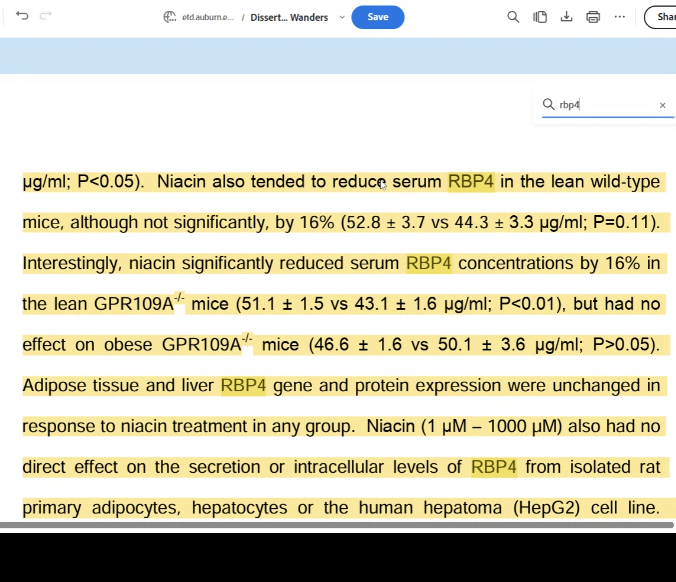Click the Undo arrow icon
This screenshot has height=582, width=676.
pyautogui.click(x=22, y=16)
